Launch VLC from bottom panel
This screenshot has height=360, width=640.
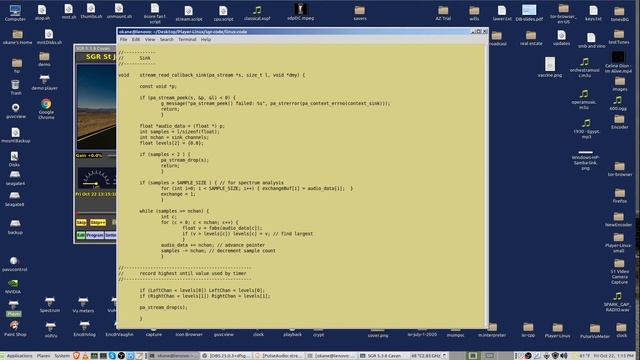85,356
